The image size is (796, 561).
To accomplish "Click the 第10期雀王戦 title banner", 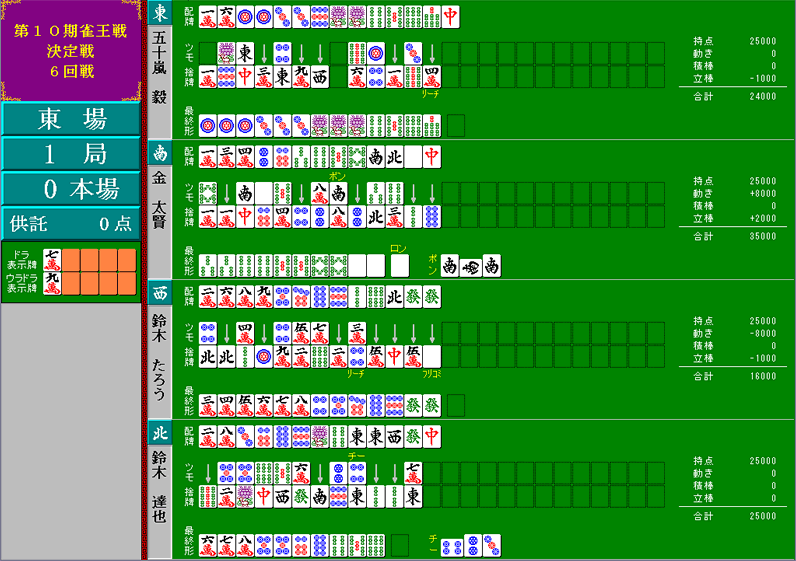I will (x=71, y=51).
